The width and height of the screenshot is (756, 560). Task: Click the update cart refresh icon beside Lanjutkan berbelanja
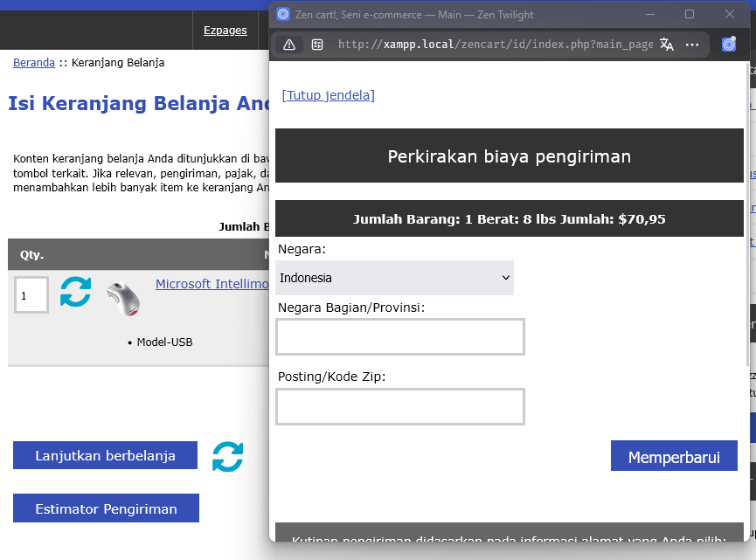227,456
